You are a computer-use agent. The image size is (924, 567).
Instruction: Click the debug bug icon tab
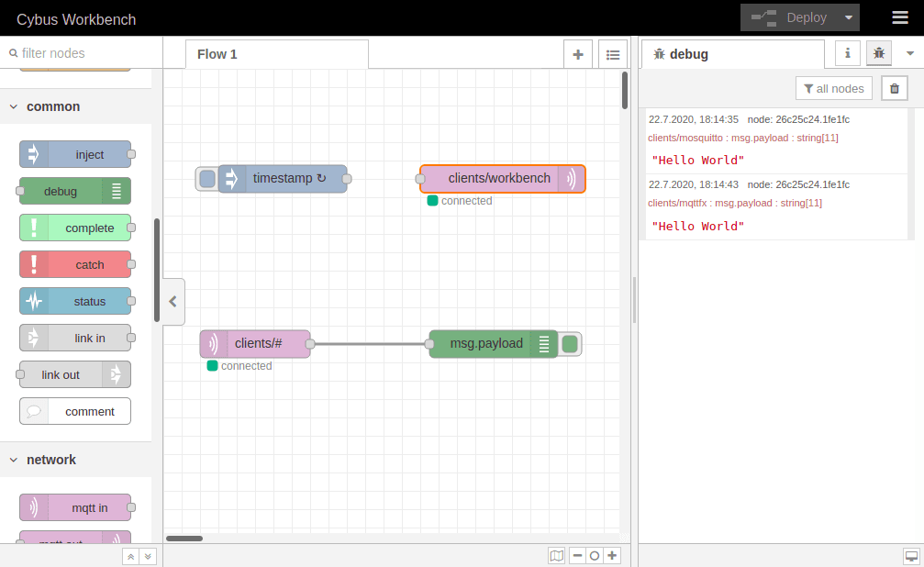point(878,54)
